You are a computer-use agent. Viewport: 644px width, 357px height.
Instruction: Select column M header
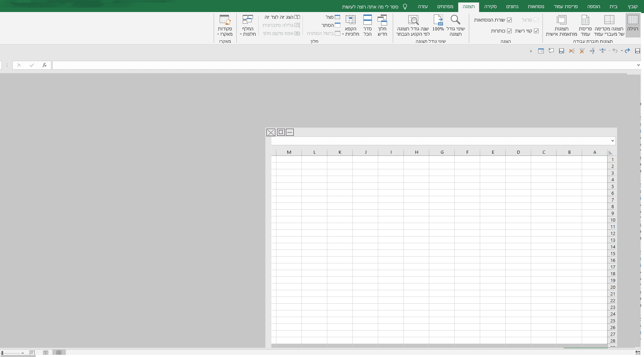(289, 152)
